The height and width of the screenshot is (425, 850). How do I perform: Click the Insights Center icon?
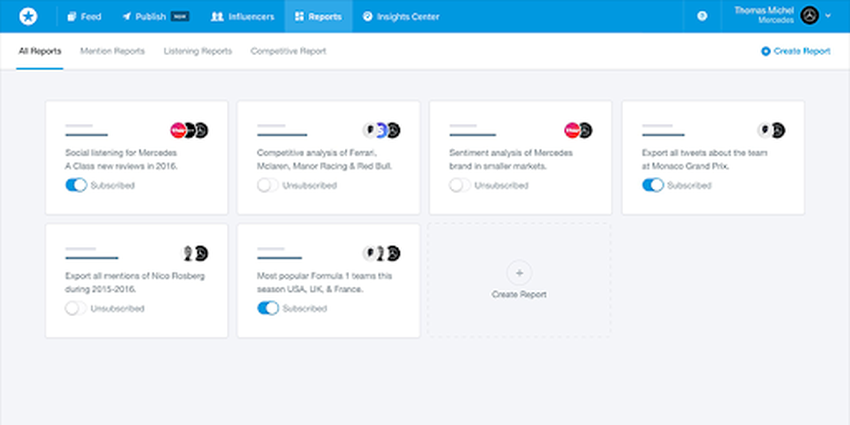click(x=367, y=17)
